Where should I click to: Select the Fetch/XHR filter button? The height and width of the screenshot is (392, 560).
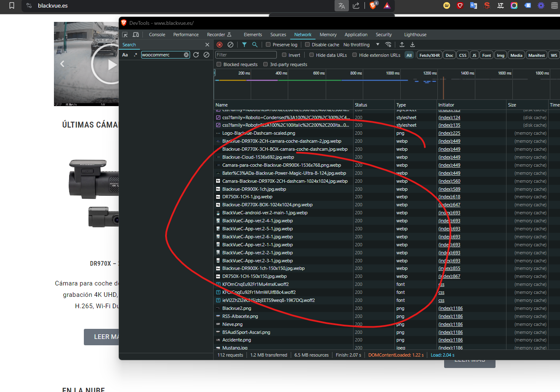pos(429,55)
